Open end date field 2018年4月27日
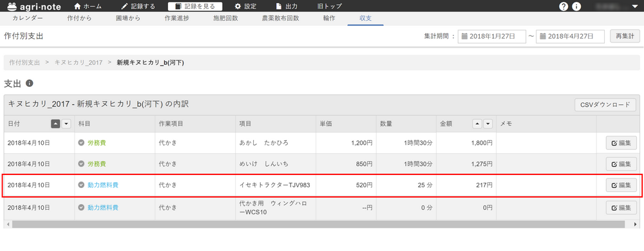644x251 pixels. [x=570, y=36]
